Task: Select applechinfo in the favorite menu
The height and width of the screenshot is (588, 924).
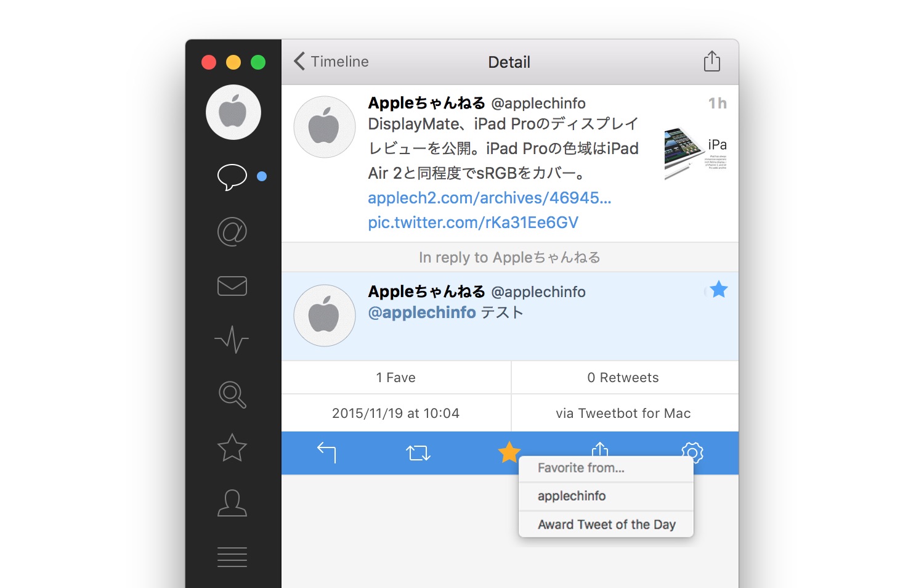Action: [606, 496]
